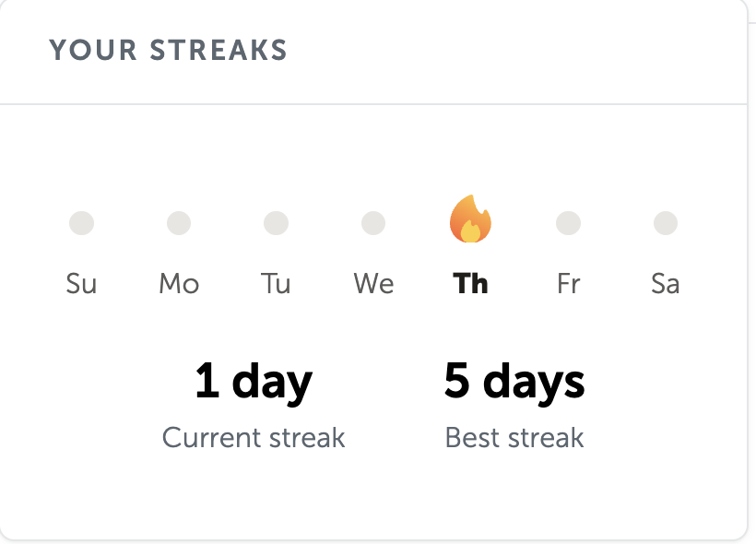
Task: Select the grey dot above Sa
Action: coord(666,223)
